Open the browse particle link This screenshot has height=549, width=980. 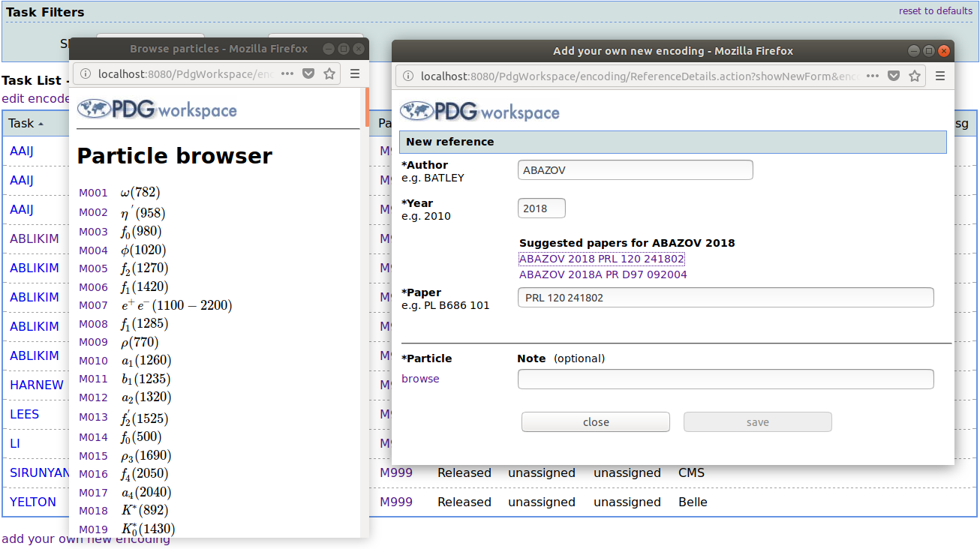pyautogui.click(x=420, y=379)
